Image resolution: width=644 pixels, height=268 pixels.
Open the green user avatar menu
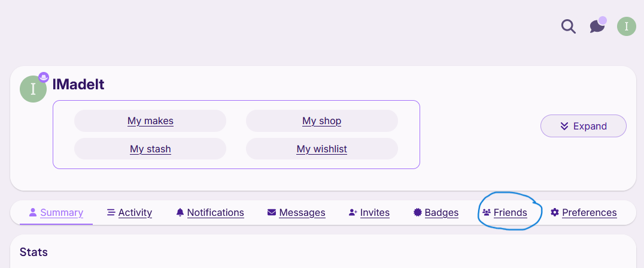(626, 26)
